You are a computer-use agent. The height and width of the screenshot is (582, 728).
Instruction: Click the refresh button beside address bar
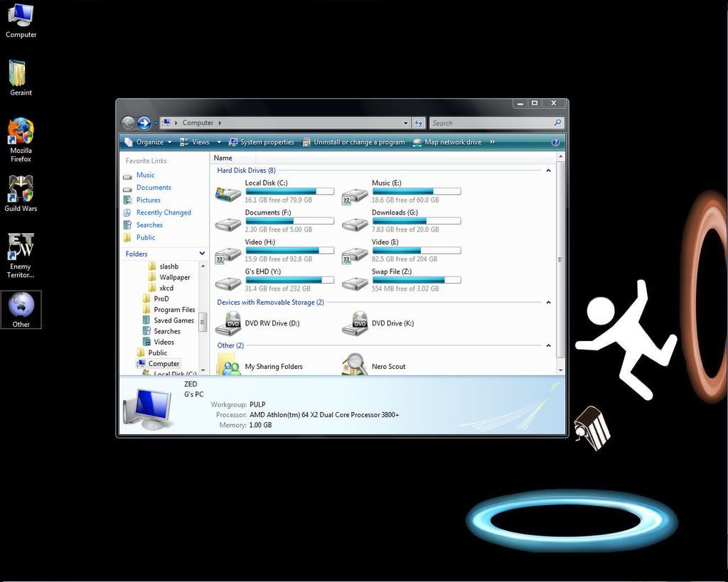pos(419,123)
